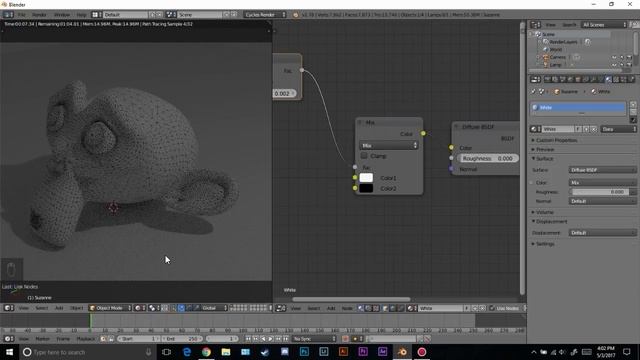Jump to the end frame
Image resolution: width=640 pixels, height=360 pixels.
[285, 339]
